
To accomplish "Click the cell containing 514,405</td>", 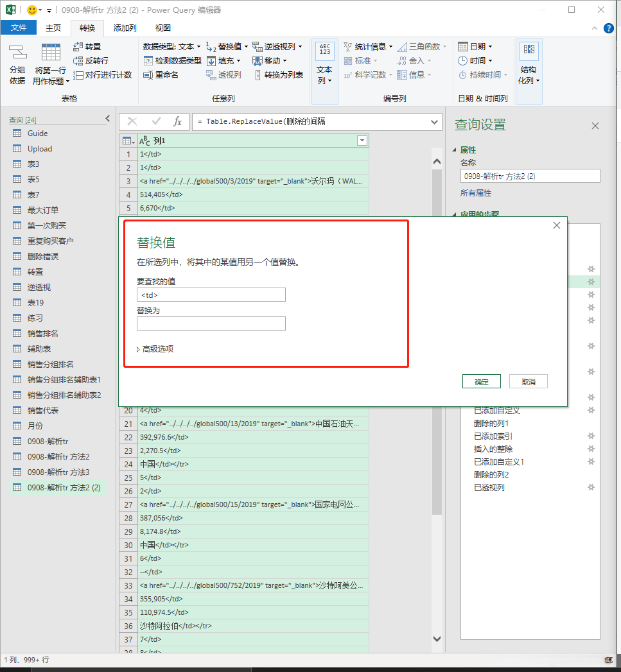I will pos(253,194).
